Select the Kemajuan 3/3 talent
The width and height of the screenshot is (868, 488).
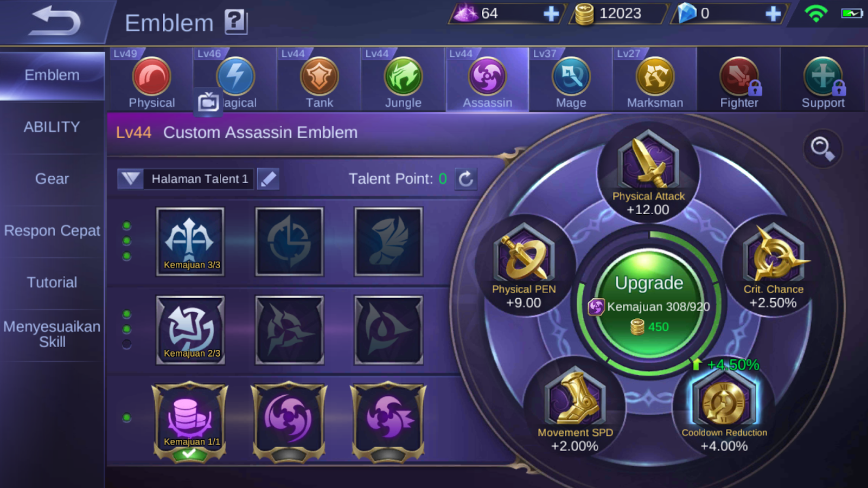190,241
